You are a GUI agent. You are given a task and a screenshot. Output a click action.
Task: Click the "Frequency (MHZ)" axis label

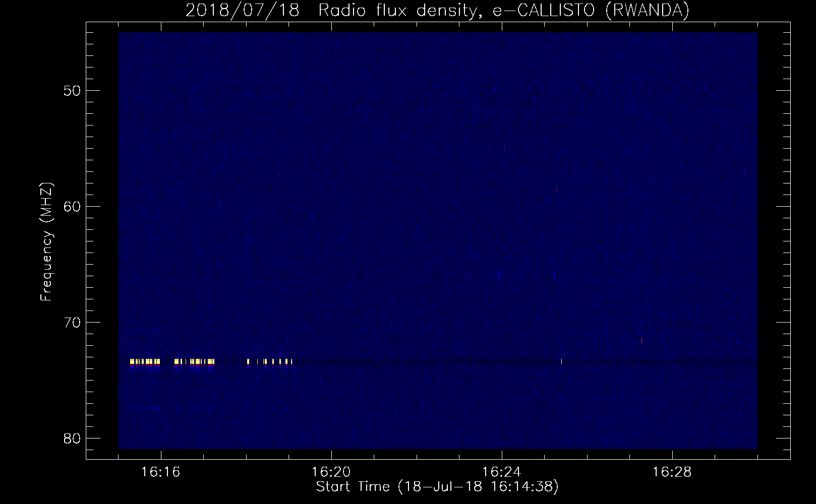[46, 242]
